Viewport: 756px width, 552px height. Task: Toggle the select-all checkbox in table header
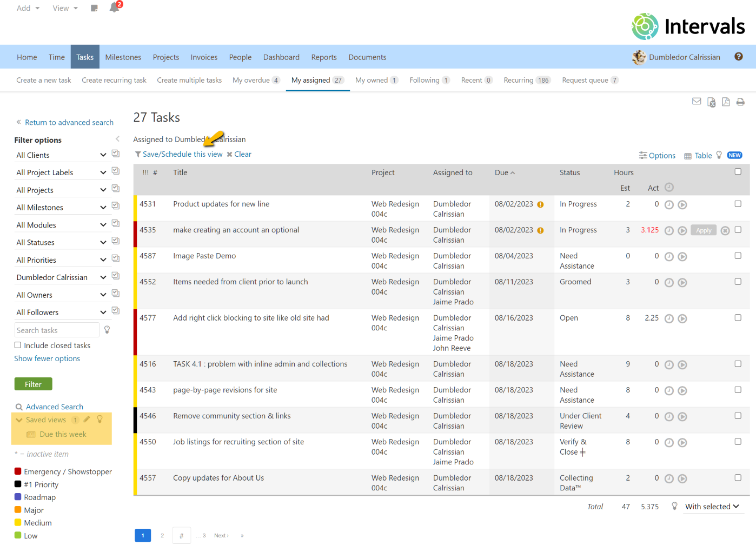pos(738,172)
